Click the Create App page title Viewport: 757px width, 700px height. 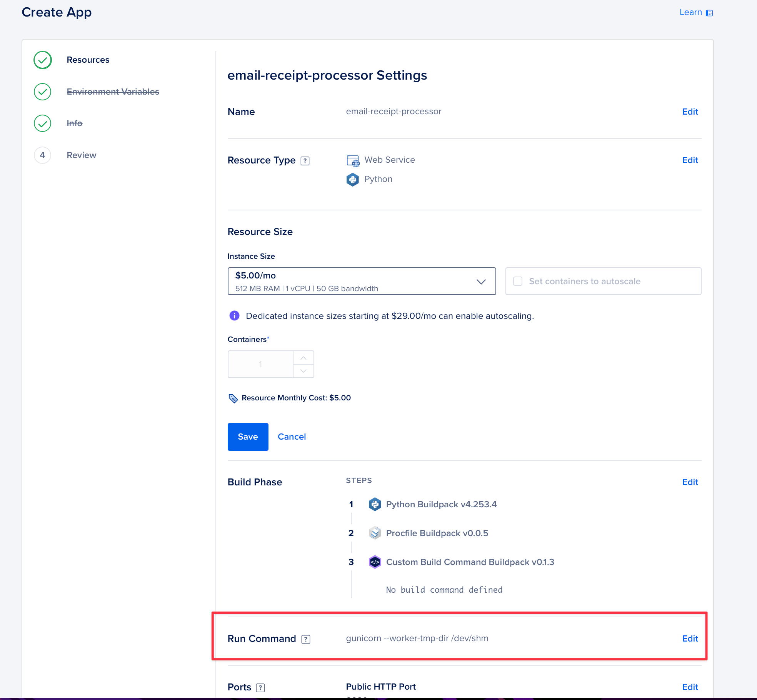pos(57,13)
